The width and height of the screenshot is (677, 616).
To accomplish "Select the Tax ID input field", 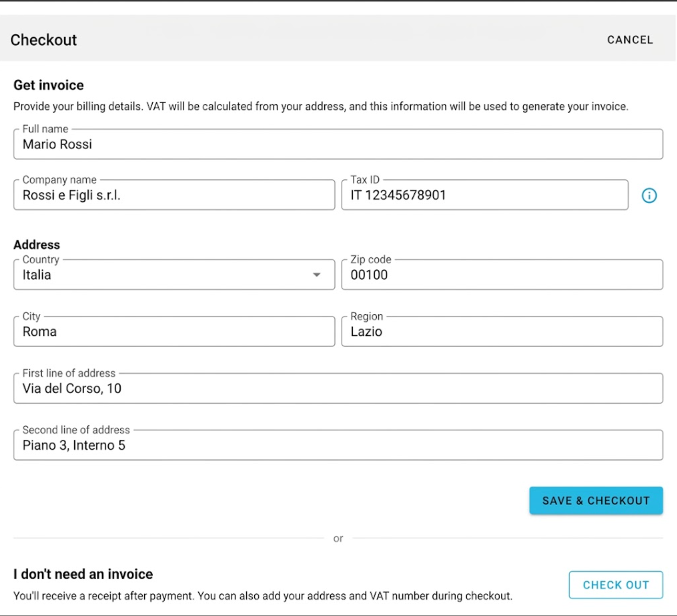I will [x=484, y=195].
